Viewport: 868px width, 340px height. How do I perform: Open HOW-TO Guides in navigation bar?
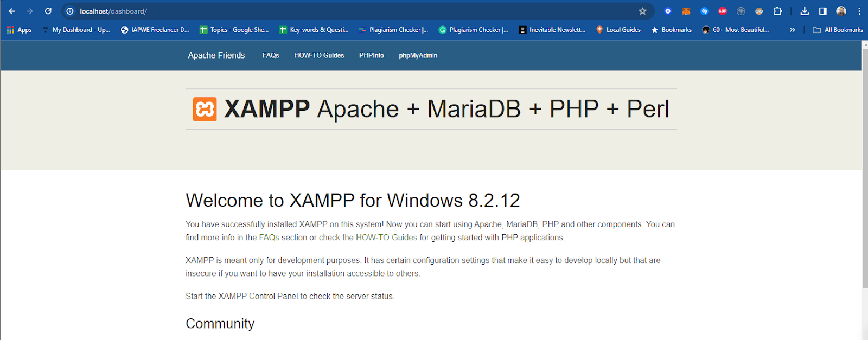pyautogui.click(x=319, y=55)
